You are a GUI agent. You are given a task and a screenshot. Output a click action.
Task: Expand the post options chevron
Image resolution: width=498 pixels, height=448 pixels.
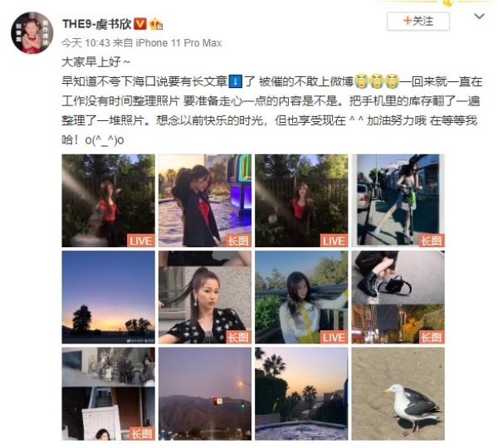(479, 17)
